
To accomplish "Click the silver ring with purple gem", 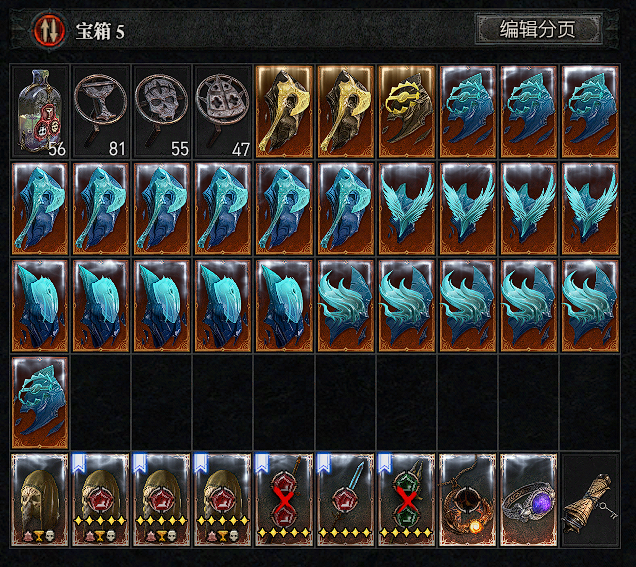I will [x=529, y=500].
